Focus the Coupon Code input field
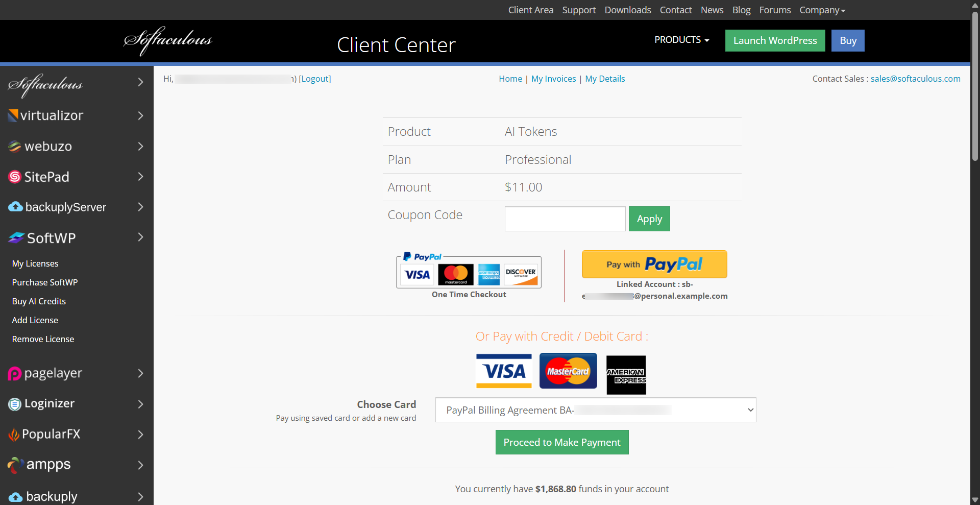Screen dimensions: 980x505 [x=565, y=219]
